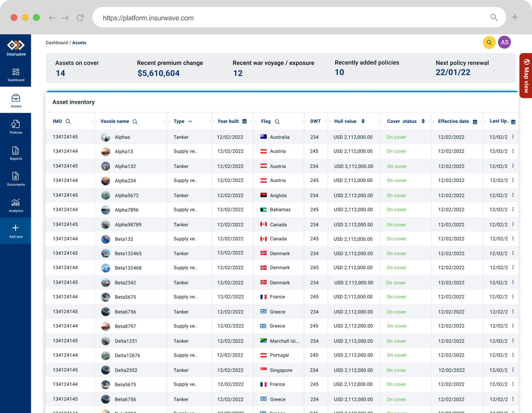
Task: Click Dashboard breadcrumb link
Action: (57, 43)
